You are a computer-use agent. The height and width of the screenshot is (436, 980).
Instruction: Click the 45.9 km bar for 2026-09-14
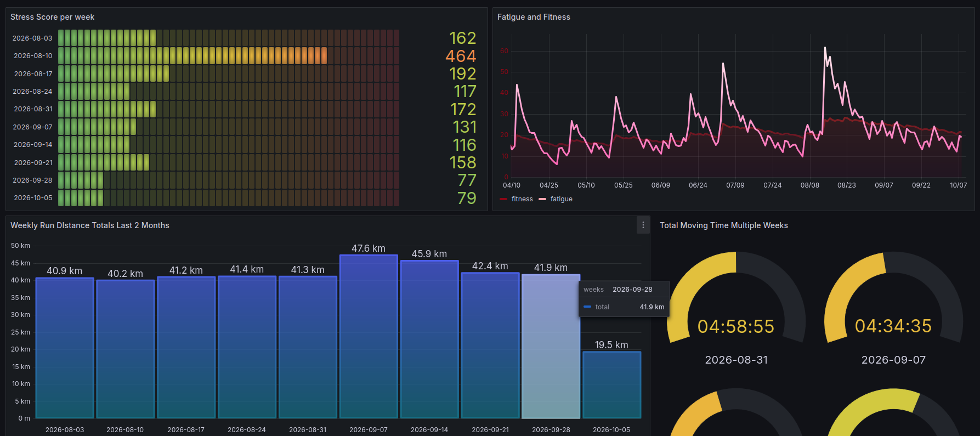click(x=429, y=339)
